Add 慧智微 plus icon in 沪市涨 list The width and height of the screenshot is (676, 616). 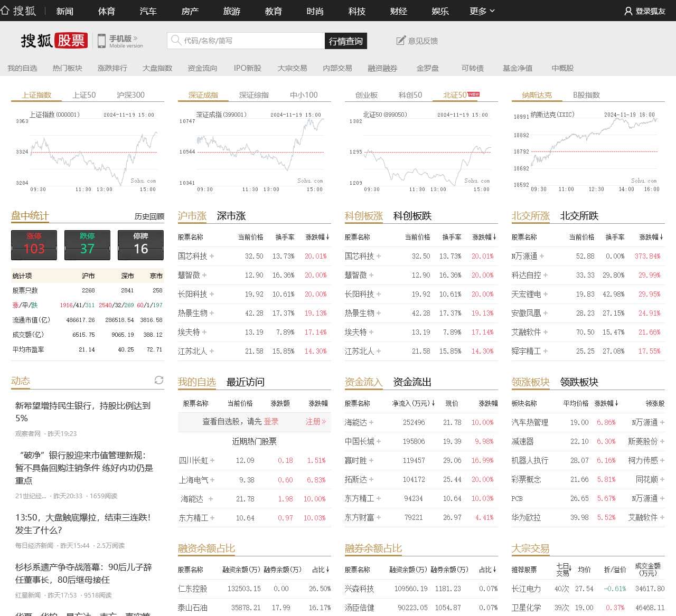204,275
